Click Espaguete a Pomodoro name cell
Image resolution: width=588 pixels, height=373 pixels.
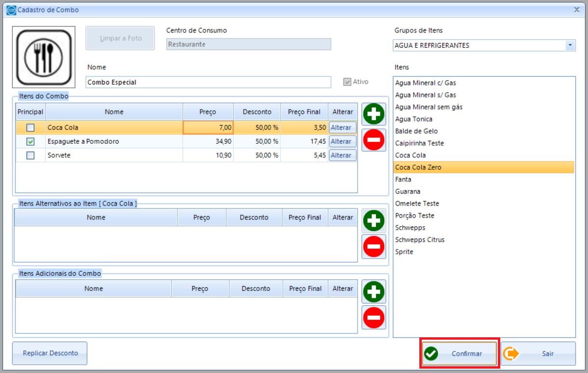114,141
